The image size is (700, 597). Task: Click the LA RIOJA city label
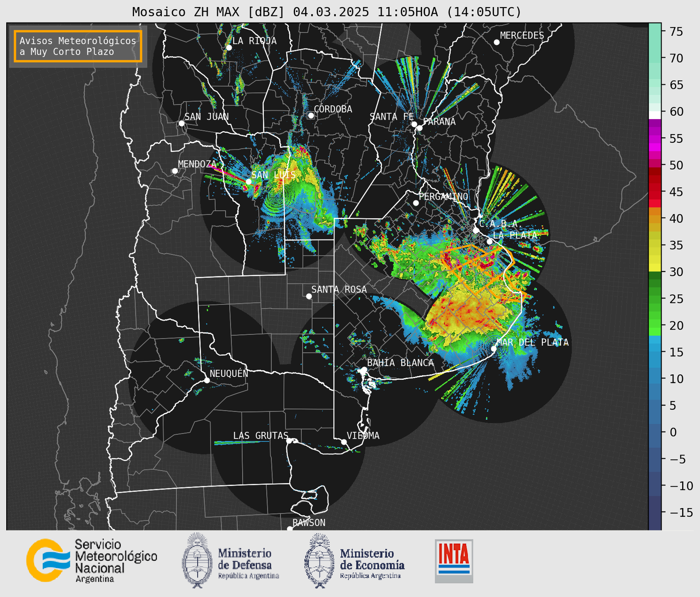(x=254, y=41)
